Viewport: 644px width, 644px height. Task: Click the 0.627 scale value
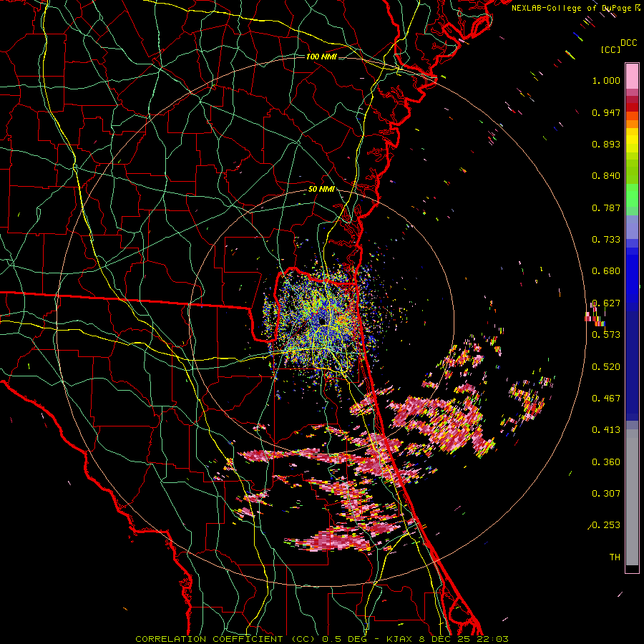point(608,303)
